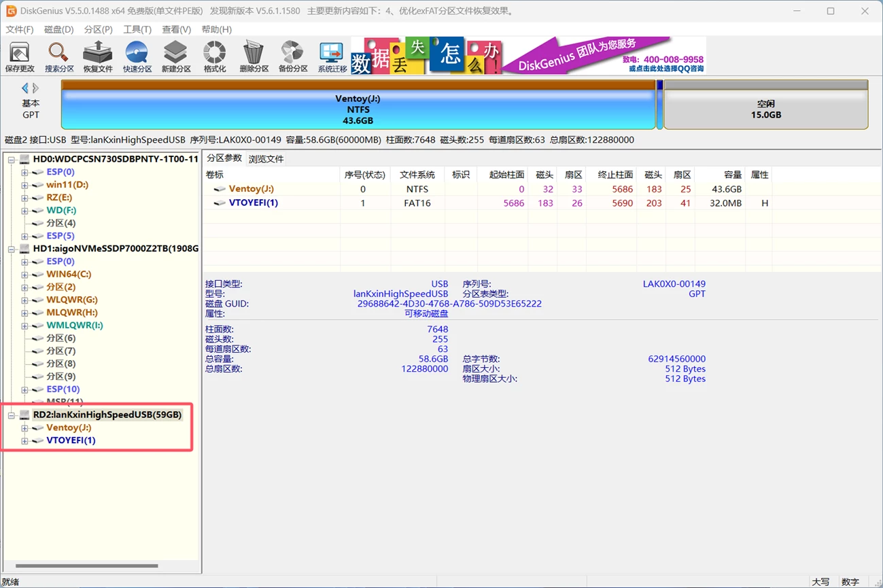Collapse the HD0 WDC disk tree node
The width and height of the screenshot is (883, 588).
click(12, 160)
